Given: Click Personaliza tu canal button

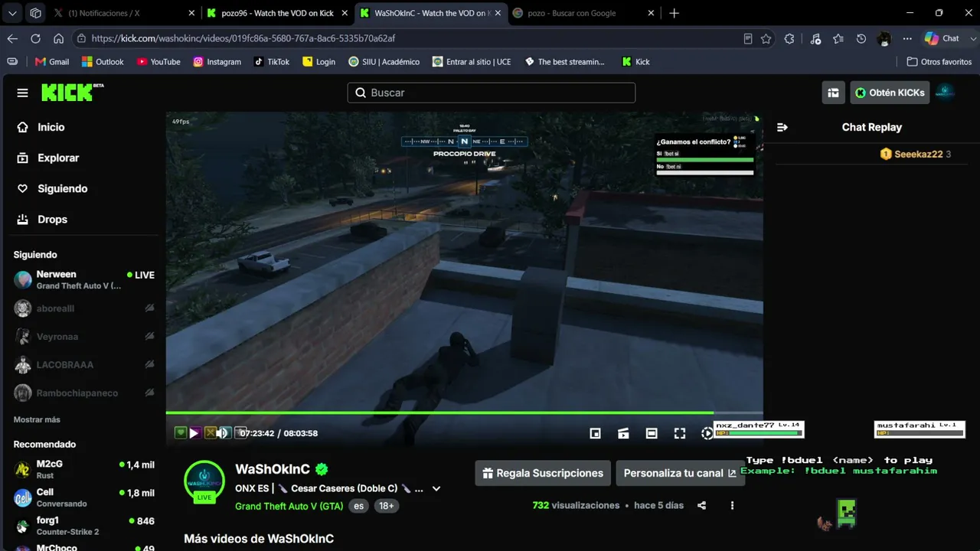Looking at the screenshot, I should [680, 473].
